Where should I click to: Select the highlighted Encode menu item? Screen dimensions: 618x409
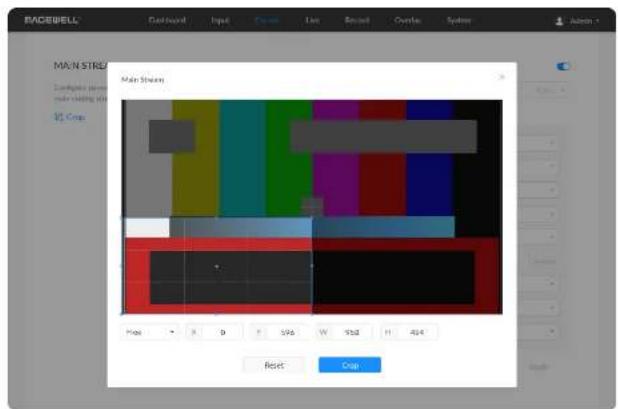click(267, 20)
